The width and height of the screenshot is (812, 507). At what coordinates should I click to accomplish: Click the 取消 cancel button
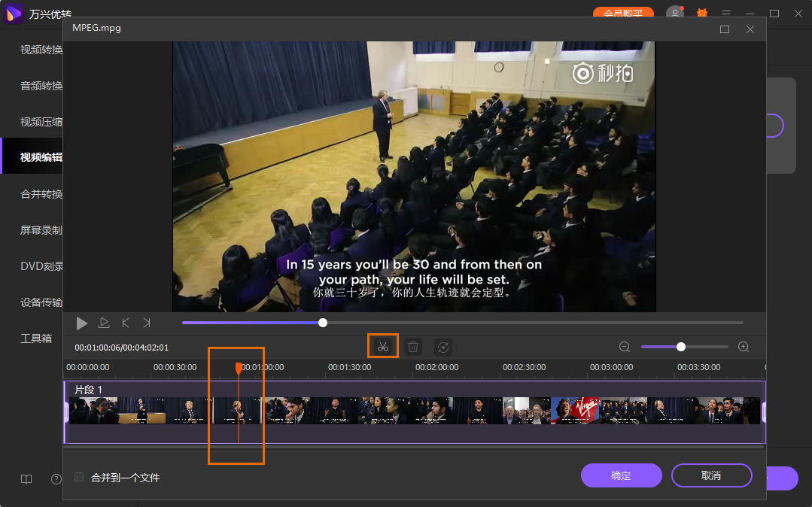pos(711,475)
